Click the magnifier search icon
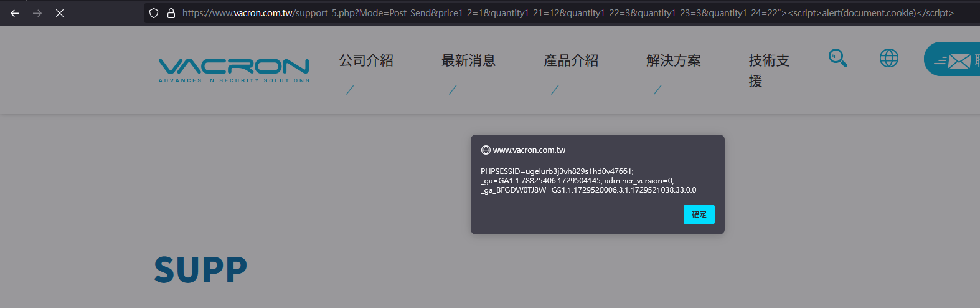Screen dimensions: 980x308 tap(838, 58)
